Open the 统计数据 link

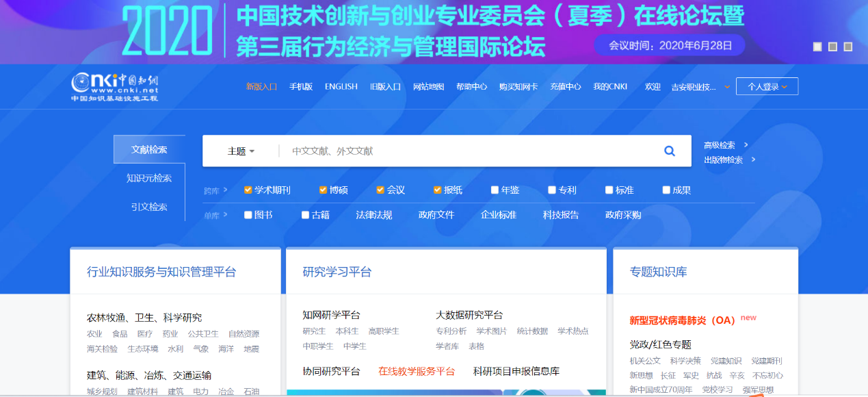coord(532,331)
